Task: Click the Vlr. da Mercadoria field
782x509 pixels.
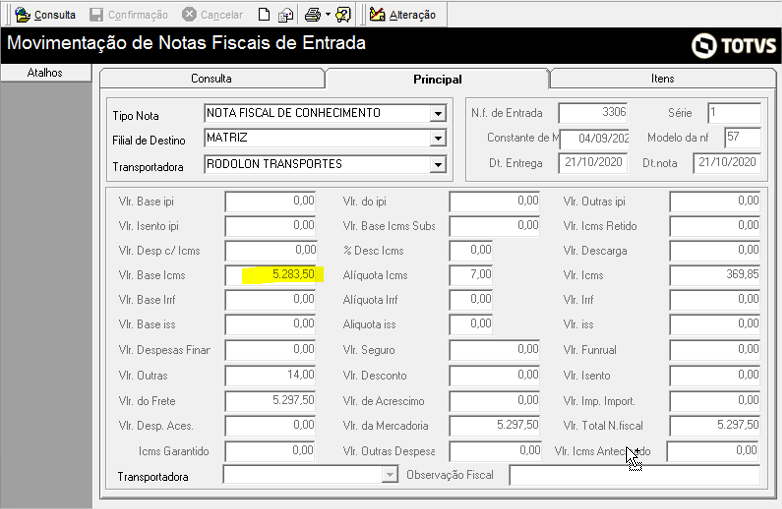Action: point(494,426)
